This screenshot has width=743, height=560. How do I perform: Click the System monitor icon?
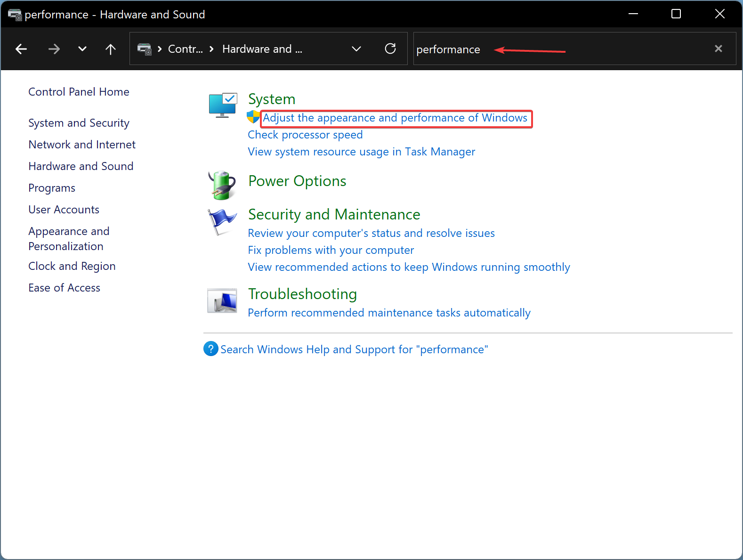[223, 105]
